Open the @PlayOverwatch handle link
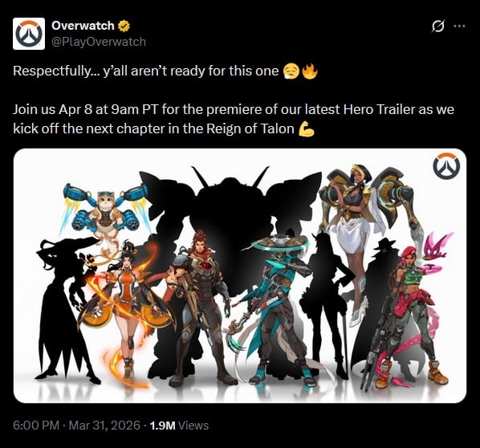This screenshot has height=448, width=480. [x=99, y=42]
